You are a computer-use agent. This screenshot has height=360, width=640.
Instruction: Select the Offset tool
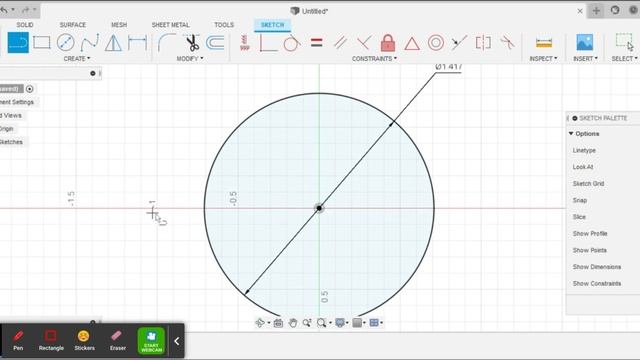pyautogui.click(x=215, y=42)
